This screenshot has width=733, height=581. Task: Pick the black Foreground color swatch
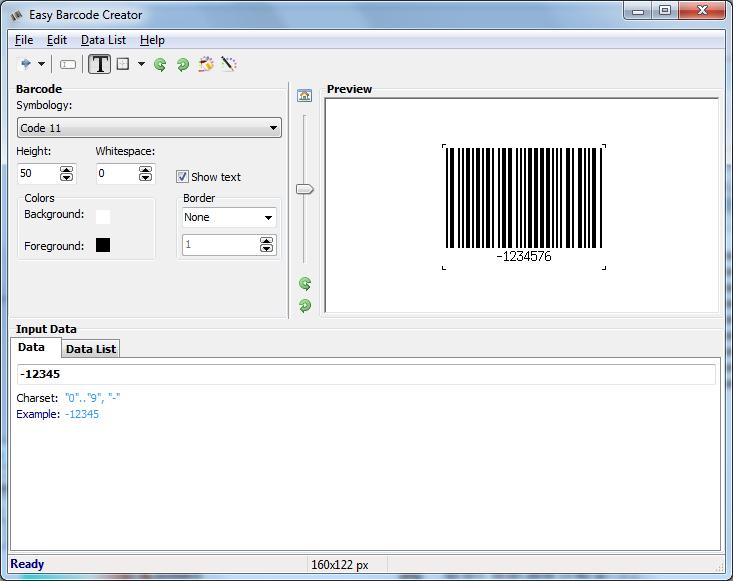(x=103, y=245)
